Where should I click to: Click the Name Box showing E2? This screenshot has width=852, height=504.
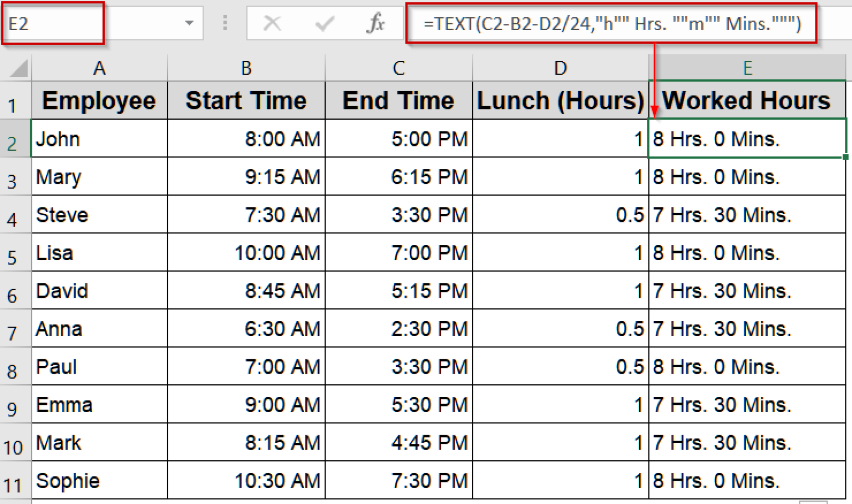(50, 23)
